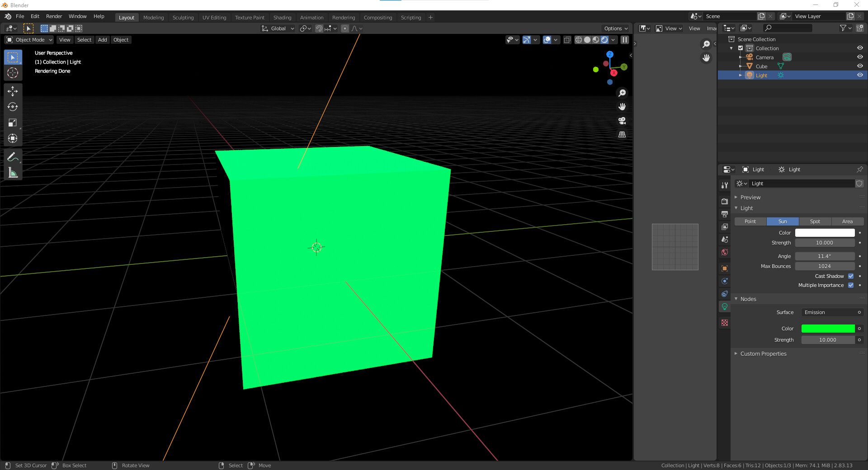Viewport: 868px width, 470px height.
Task: Open Surface Emission shader dropdown
Action: [x=832, y=312]
